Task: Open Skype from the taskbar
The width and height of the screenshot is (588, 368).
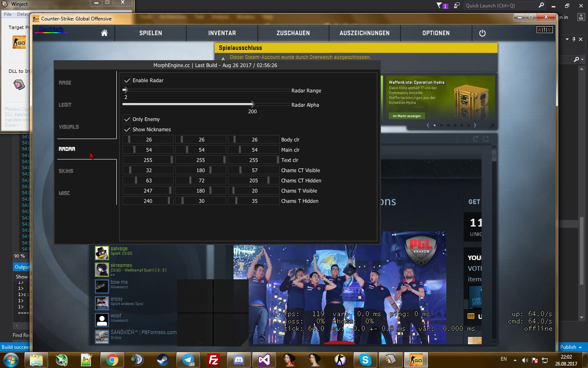Action: point(365,360)
